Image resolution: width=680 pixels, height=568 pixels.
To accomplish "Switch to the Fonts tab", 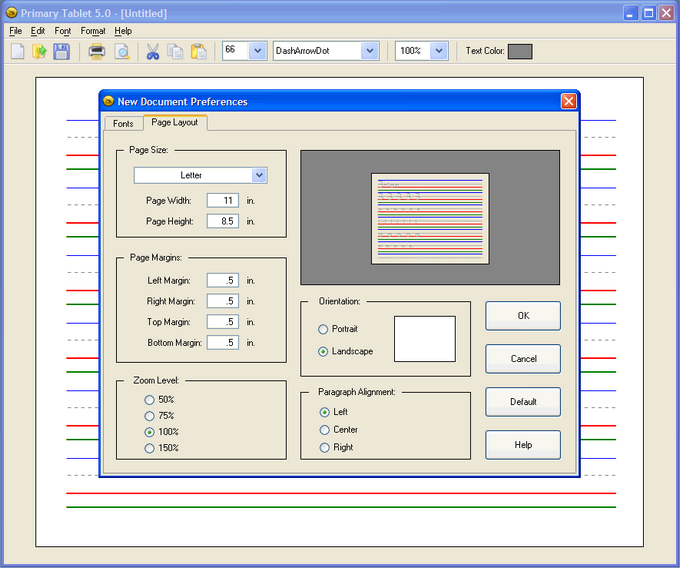I will (123, 123).
